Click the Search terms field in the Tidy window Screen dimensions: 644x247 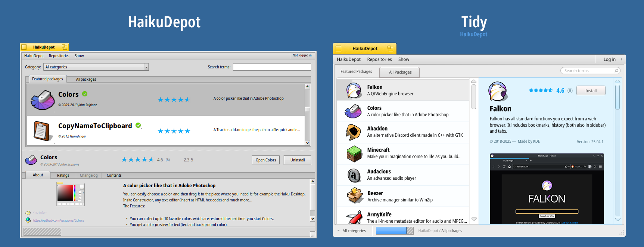coord(591,71)
